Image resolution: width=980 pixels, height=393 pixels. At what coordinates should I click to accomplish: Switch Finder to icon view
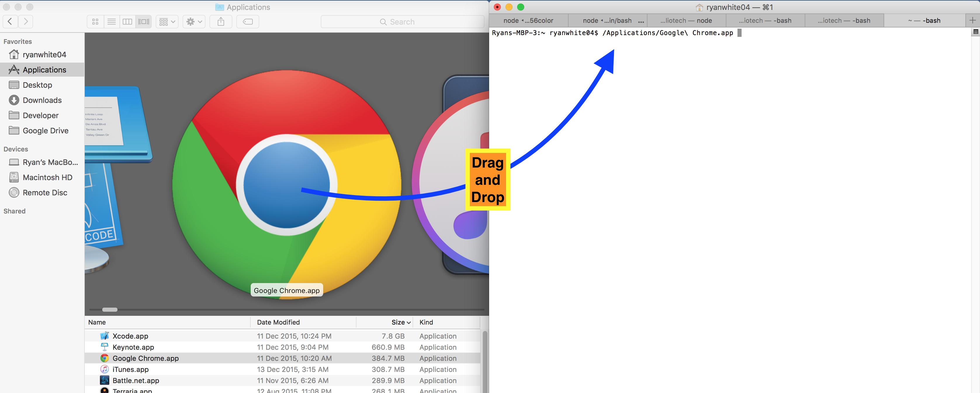tap(95, 22)
